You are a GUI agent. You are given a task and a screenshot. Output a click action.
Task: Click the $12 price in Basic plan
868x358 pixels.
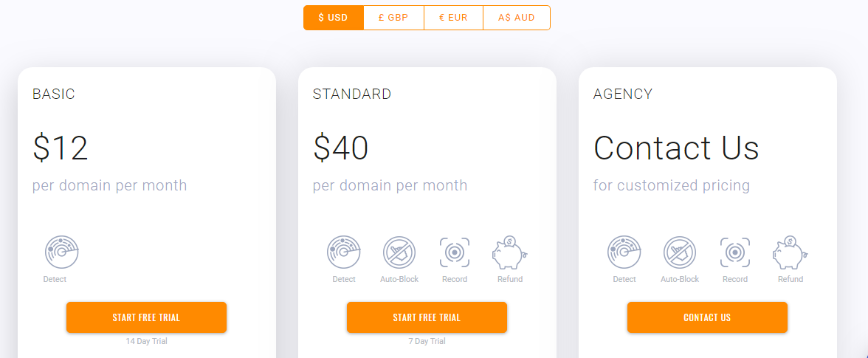pyautogui.click(x=61, y=148)
